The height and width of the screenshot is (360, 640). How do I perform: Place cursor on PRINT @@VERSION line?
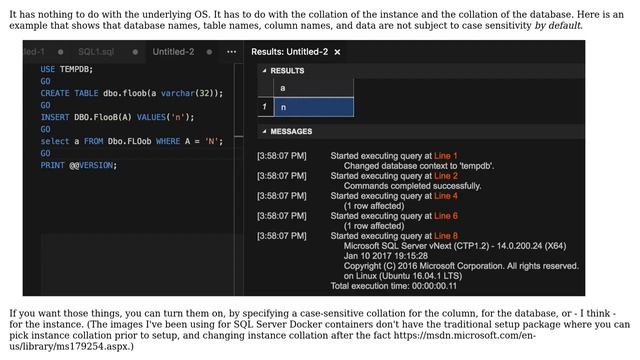click(x=78, y=165)
